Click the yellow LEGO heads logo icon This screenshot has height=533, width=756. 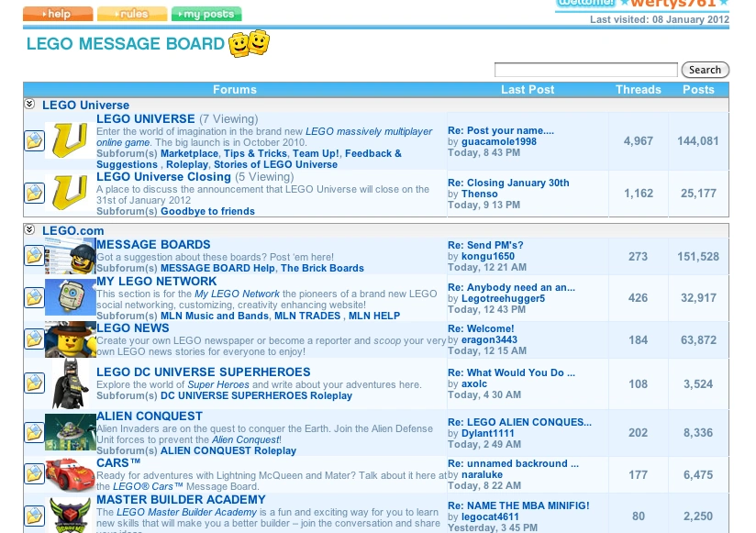coord(249,43)
